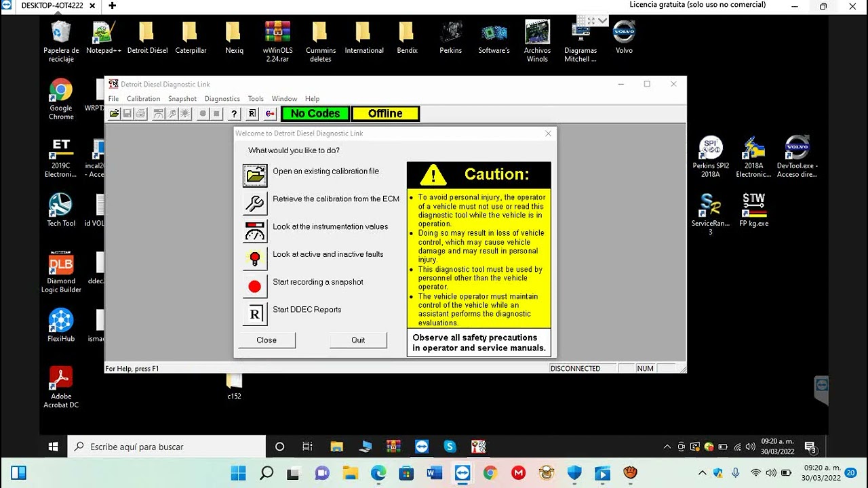
Task: Click the Open an existing calibration file icon
Action: [x=255, y=176]
